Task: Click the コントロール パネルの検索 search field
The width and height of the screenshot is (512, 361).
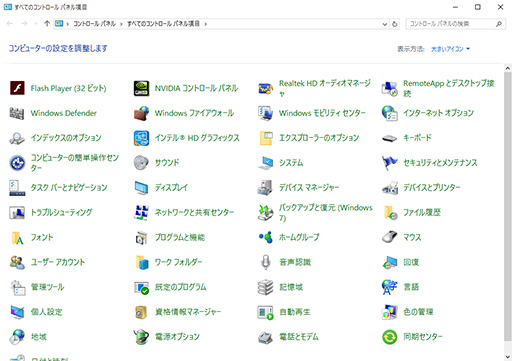Action: tap(451, 24)
